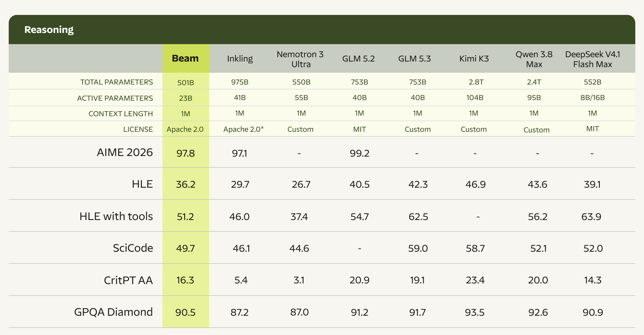The image size is (644, 335).
Task: Click the DeepSeek V4.1 Flash Max header
Action: (593, 59)
